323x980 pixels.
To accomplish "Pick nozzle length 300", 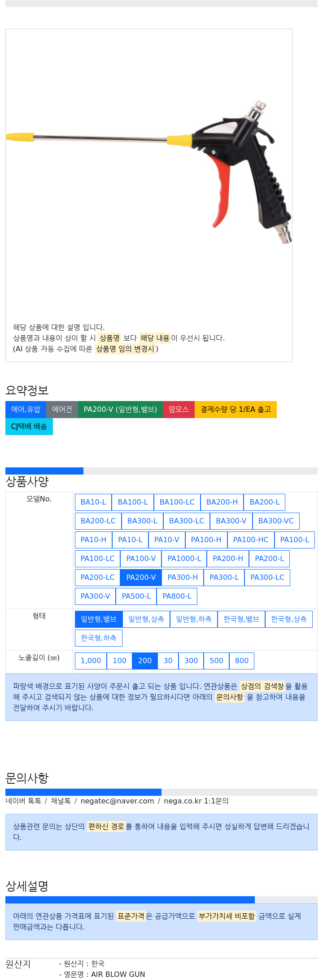I will tap(191, 661).
